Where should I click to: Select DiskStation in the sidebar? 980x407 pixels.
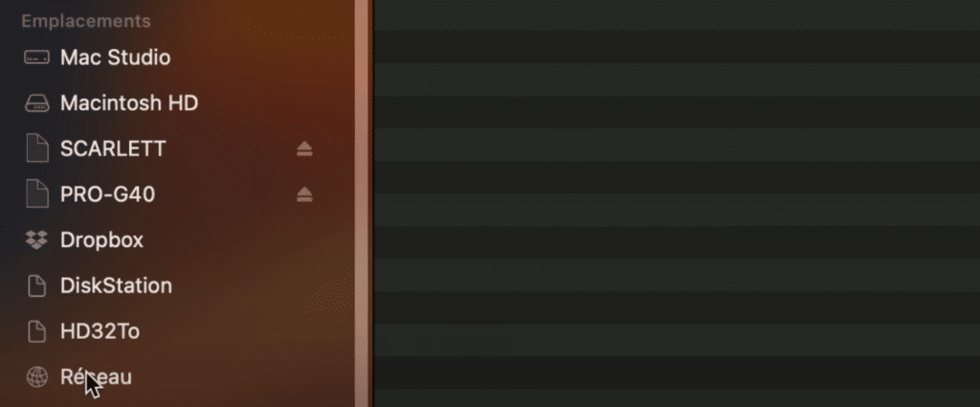pyautogui.click(x=116, y=285)
